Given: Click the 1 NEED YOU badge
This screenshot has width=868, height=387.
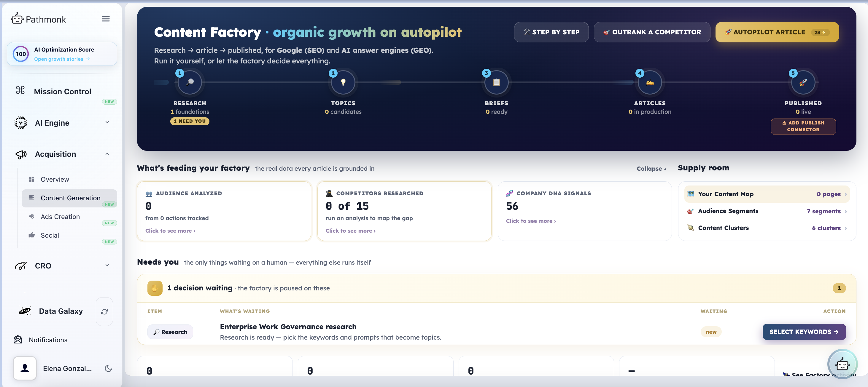Looking at the screenshot, I should (190, 121).
